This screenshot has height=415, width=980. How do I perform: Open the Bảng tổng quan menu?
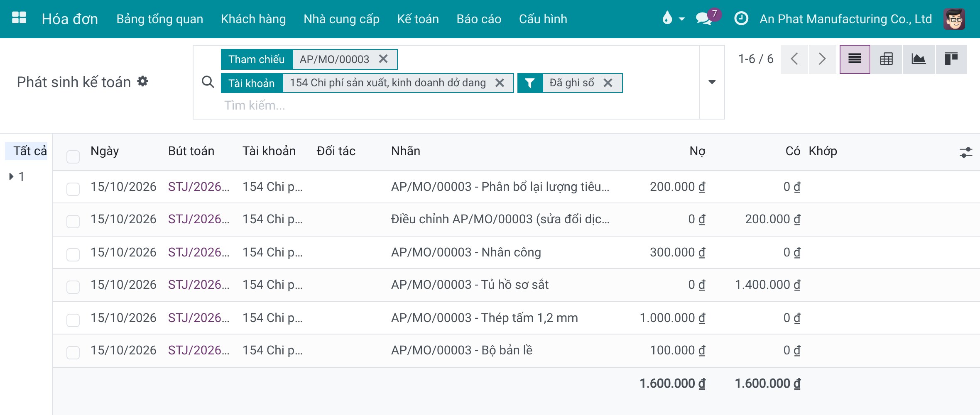click(159, 19)
